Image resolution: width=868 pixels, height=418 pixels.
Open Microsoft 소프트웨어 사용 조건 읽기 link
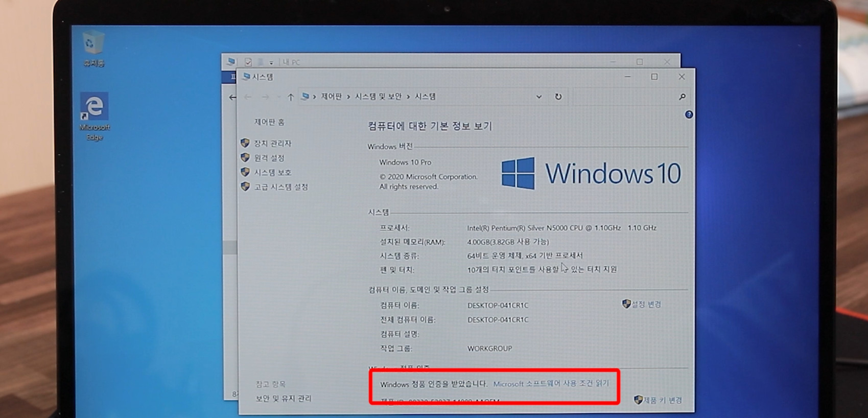[x=551, y=384]
